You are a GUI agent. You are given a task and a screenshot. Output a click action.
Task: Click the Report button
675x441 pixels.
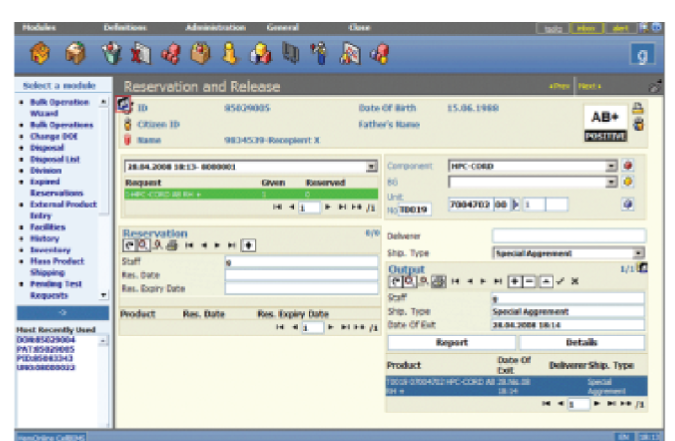(450, 342)
